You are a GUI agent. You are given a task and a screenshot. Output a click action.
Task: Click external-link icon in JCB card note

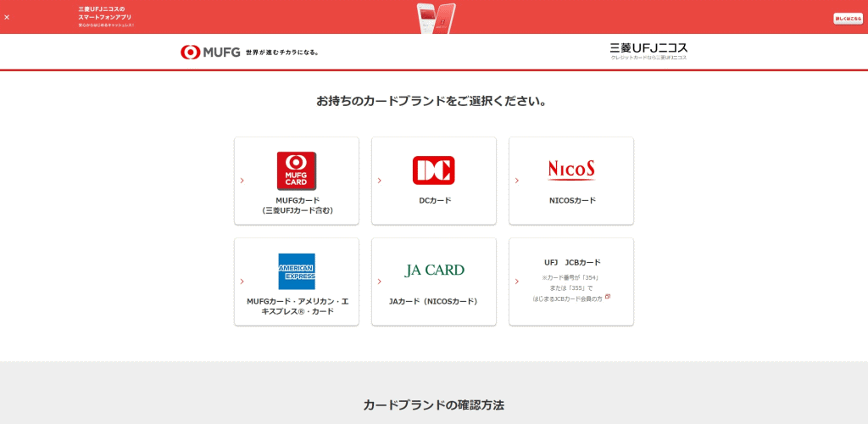608,297
